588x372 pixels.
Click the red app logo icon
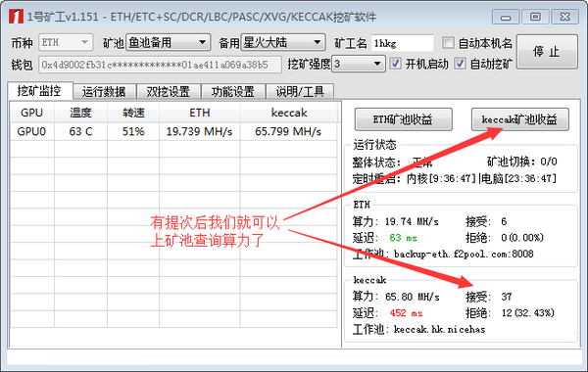point(16,17)
